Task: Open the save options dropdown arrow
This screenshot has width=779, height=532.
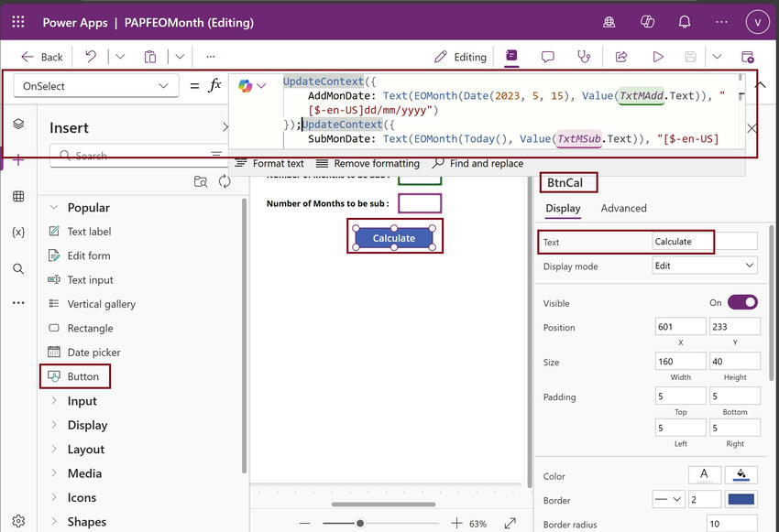Action: click(x=717, y=57)
